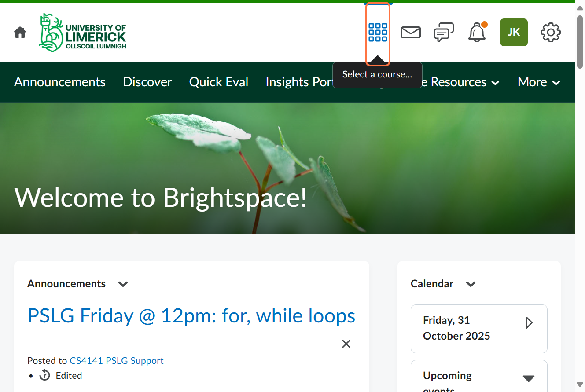Open the CS4141 PSLG Support link

tap(117, 361)
